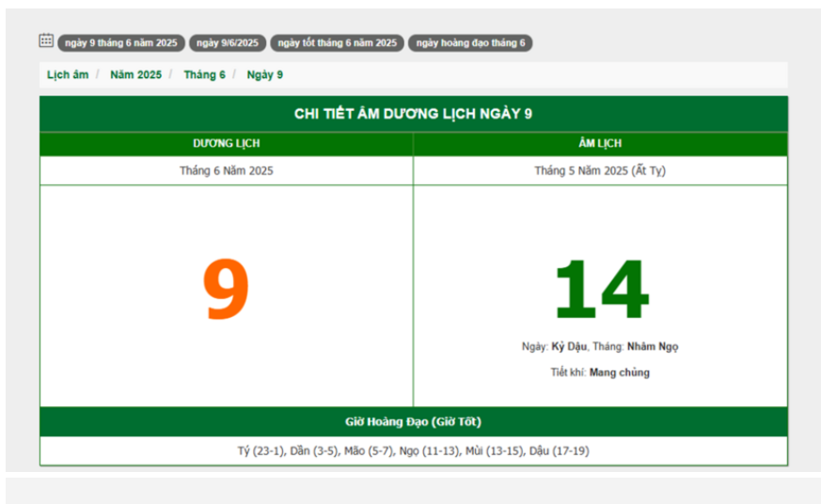Click the 'Giờ Hoàng Đạo (Giờ Tốt)' header bar
The image size is (836, 504).
(413, 422)
